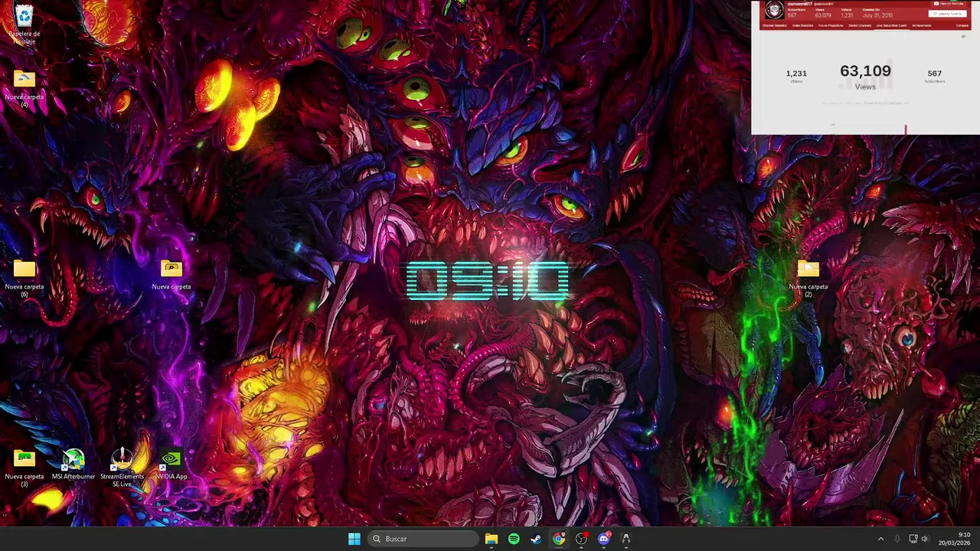The width and height of the screenshot is (980, 551).
Task: Open Achievements tab in stats window
Action: point(922,25)
